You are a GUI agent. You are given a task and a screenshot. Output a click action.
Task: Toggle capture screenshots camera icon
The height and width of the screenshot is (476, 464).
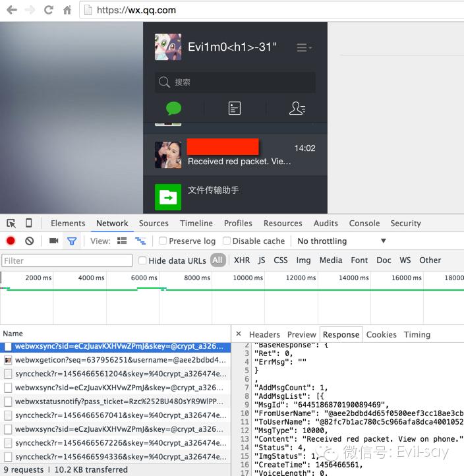click(53, 241)
